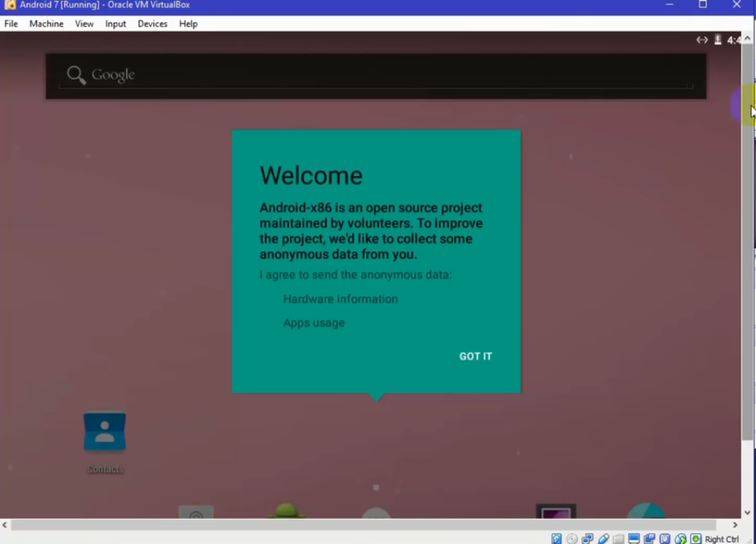Open the File menu

[x=11, y=24]
